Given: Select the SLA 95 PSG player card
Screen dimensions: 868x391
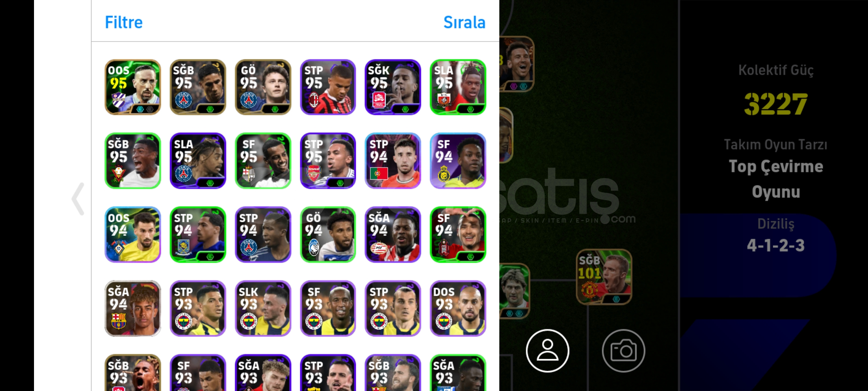Looking at the screenshot, I should [198, 161].
